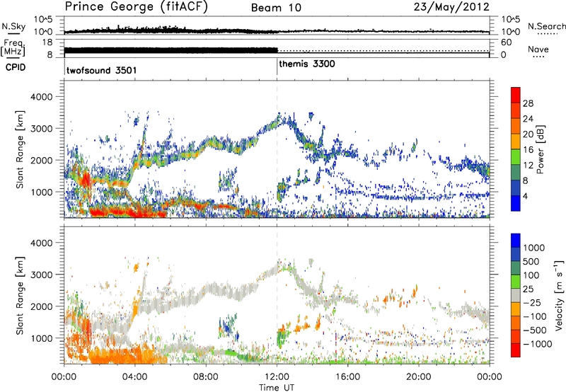
Task: Click the date '23/May/2012'
Action: click(451, 7)
